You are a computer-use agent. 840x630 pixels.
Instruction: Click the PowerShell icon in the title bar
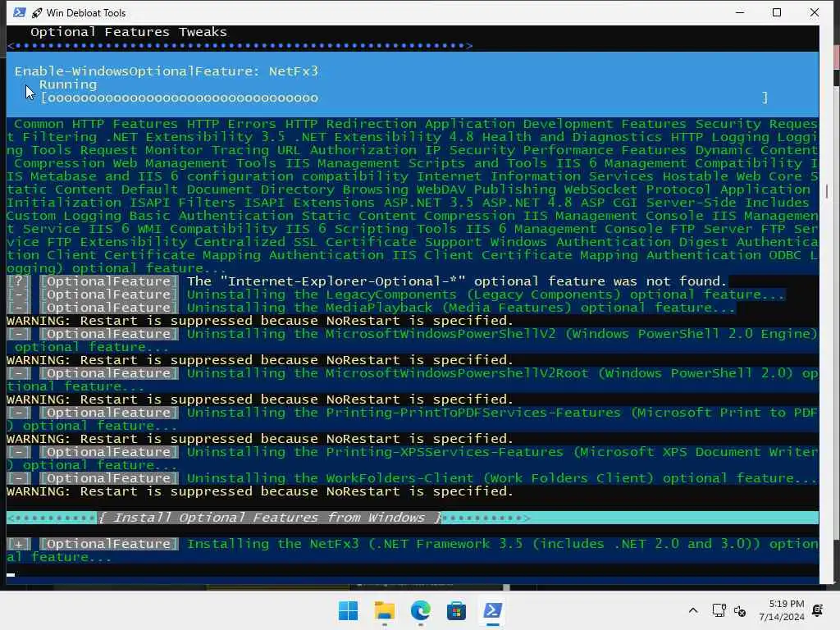tap(20, 12)
